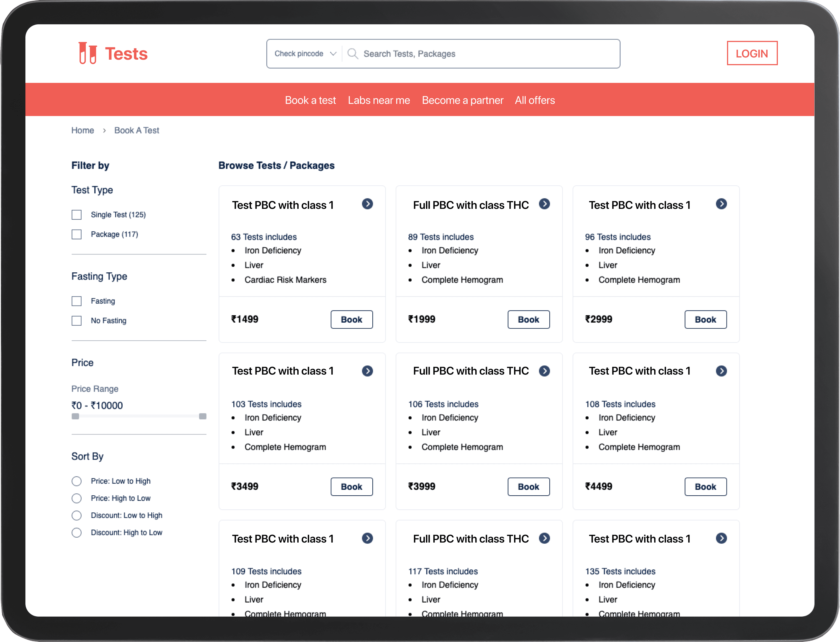Click Test PBC with class 1 title on ₹2999 card
The width and height of the screenshot is (840, 642).
click(639, 205)
